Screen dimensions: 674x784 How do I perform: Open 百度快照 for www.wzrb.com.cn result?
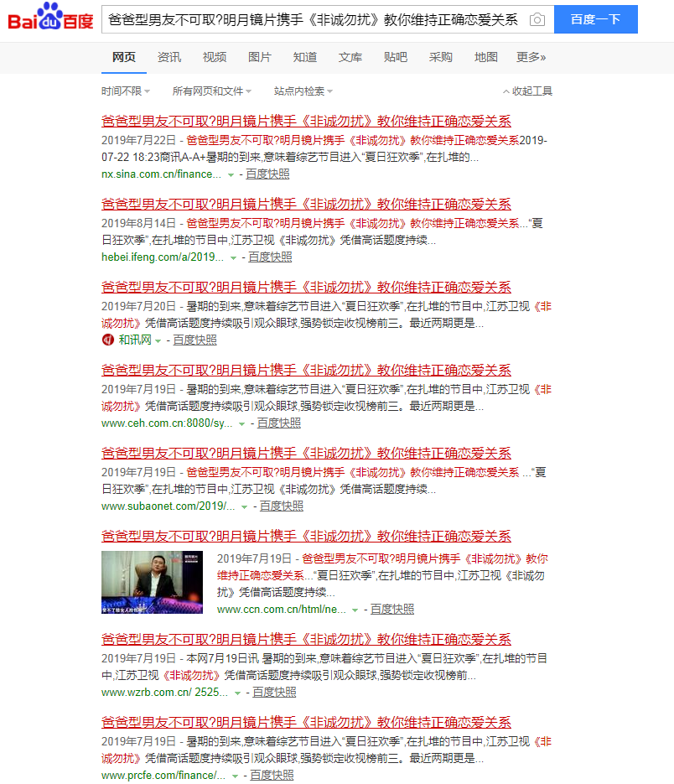[x=274, y=692]
